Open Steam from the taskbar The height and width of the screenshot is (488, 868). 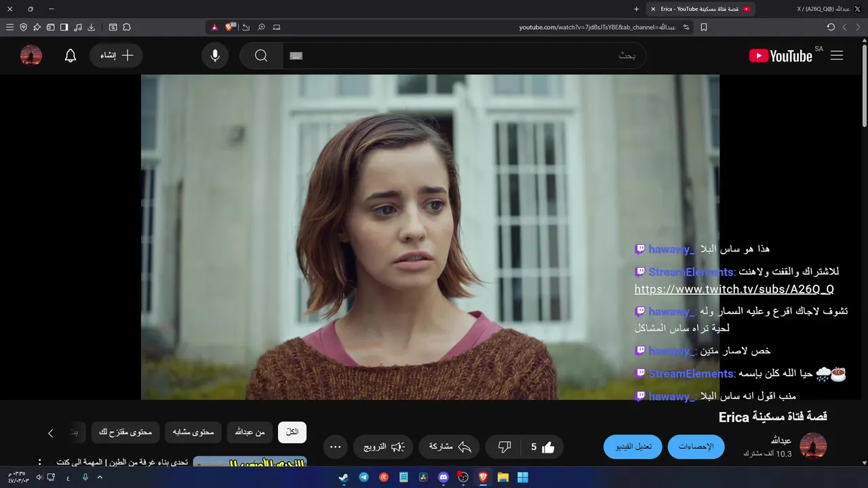(344, 477)
